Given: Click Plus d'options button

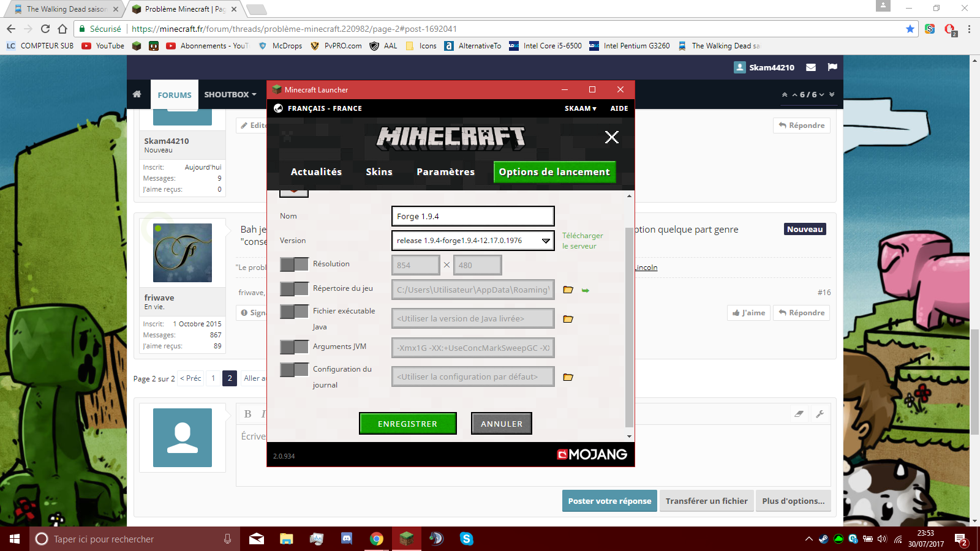Looking at the screenshot, I should pos(793,501).
